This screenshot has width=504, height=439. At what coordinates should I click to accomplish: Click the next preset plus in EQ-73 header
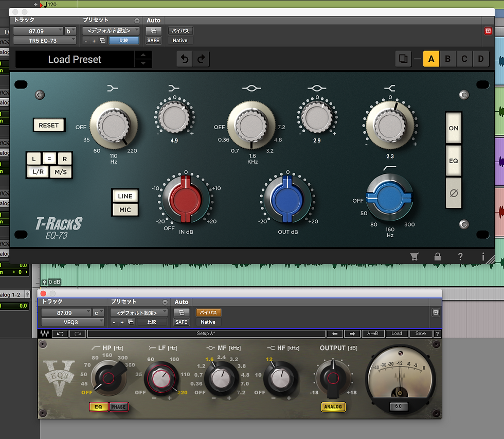[x=94, y=41]
